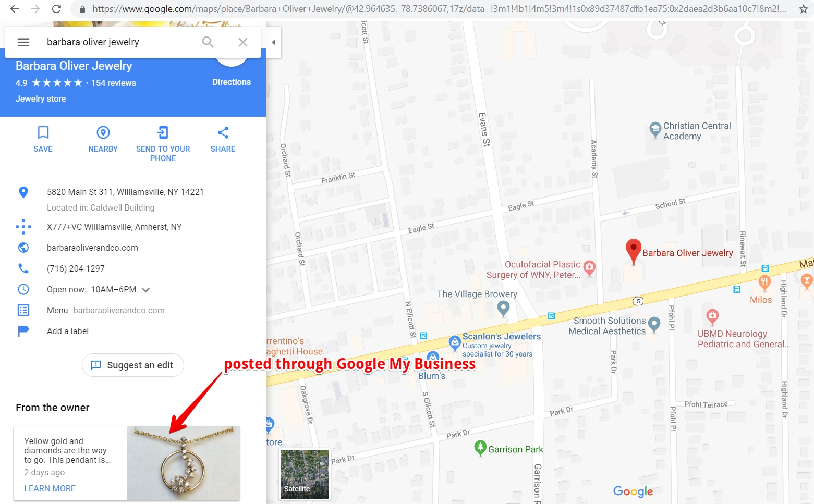The width and height of the screenshot is (814, 504).
Task: Switch to Satellite view thumbnail
Action: click(x=305, y=474)
